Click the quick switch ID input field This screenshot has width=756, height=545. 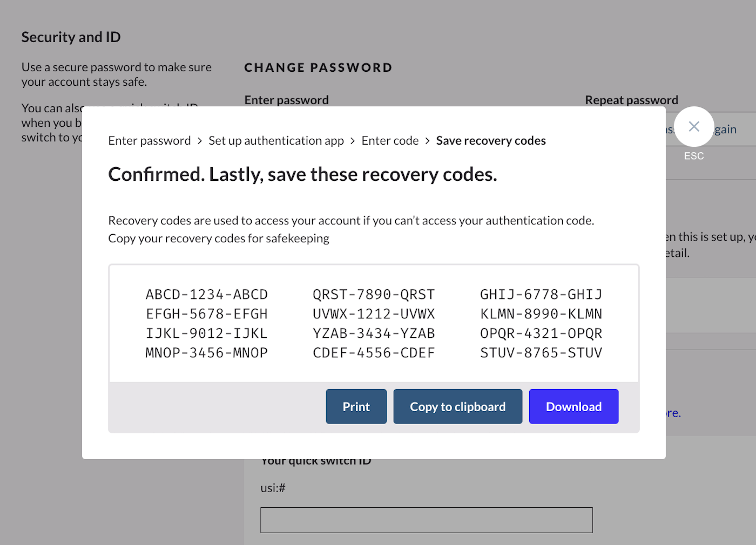pyautogui.click(x=426, y=520)
